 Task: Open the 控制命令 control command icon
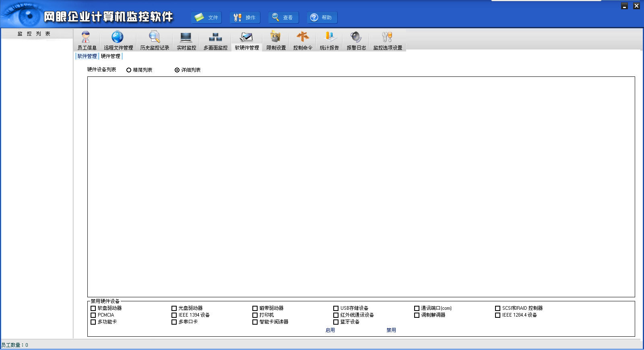[303, 40]
